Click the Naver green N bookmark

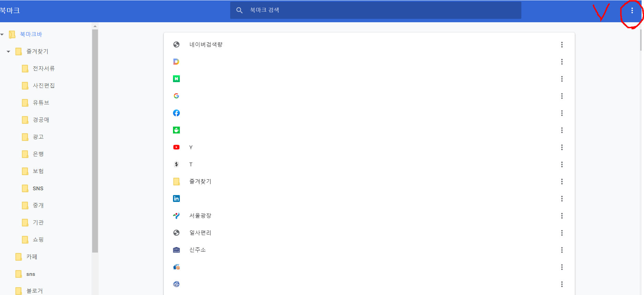point(176,79)
